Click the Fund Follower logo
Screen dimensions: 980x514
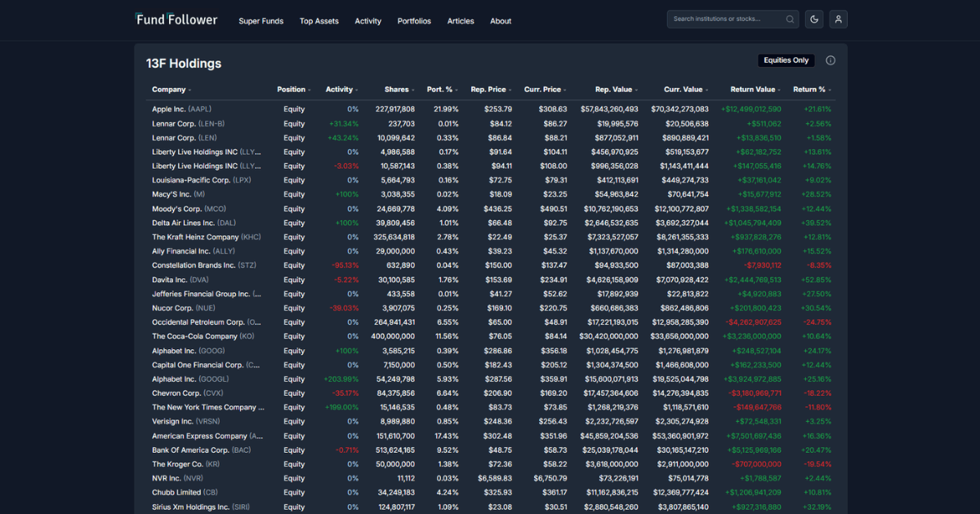tap(176, 19)
